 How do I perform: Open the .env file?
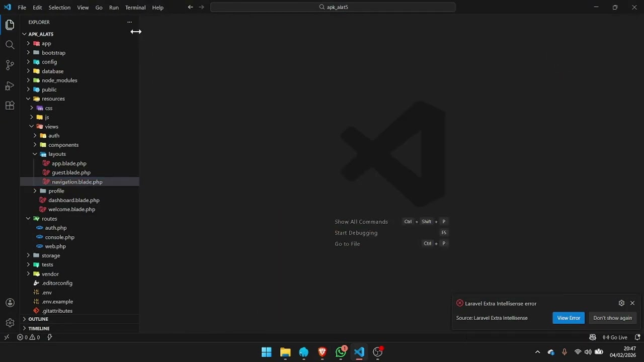79,292
